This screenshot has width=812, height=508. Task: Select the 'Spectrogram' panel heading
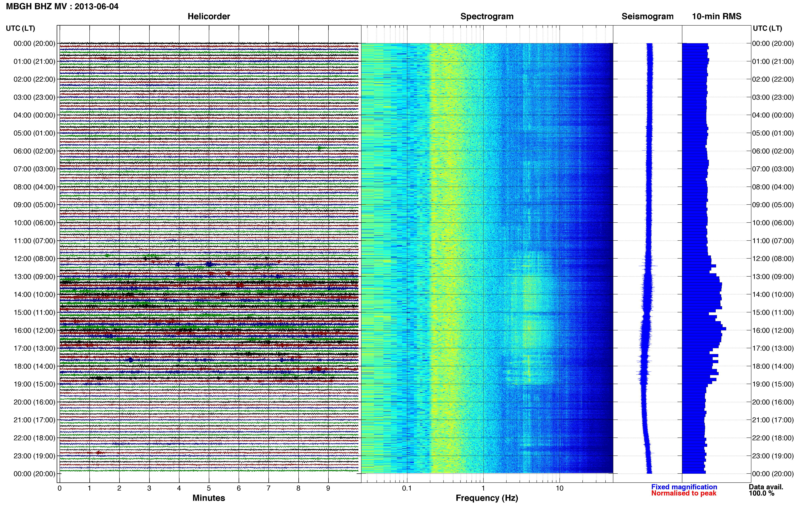[x=487, y=16]
